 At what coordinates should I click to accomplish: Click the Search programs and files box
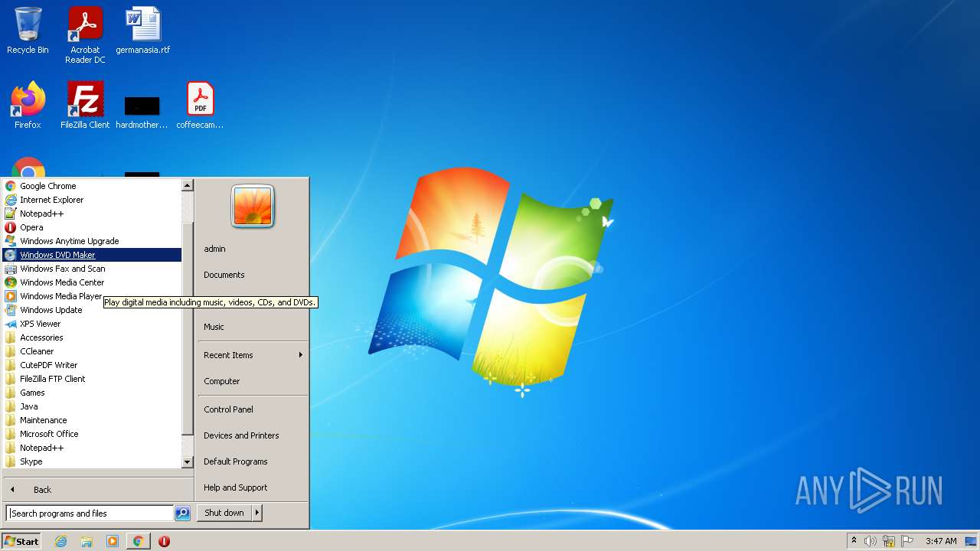click(90, 514)
